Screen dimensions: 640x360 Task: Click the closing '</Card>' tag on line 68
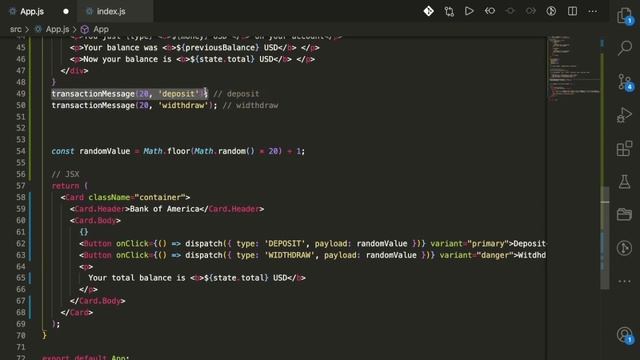click(x=77, y=313)
